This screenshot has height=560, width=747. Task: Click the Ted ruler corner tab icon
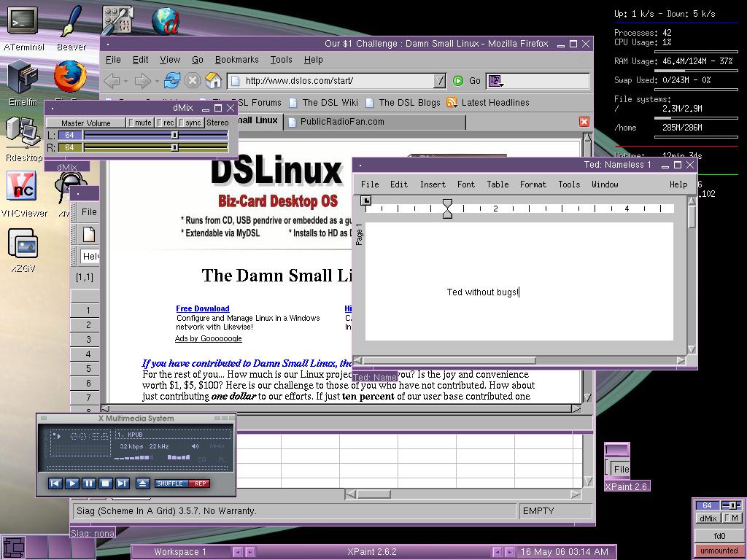(365, 201)
